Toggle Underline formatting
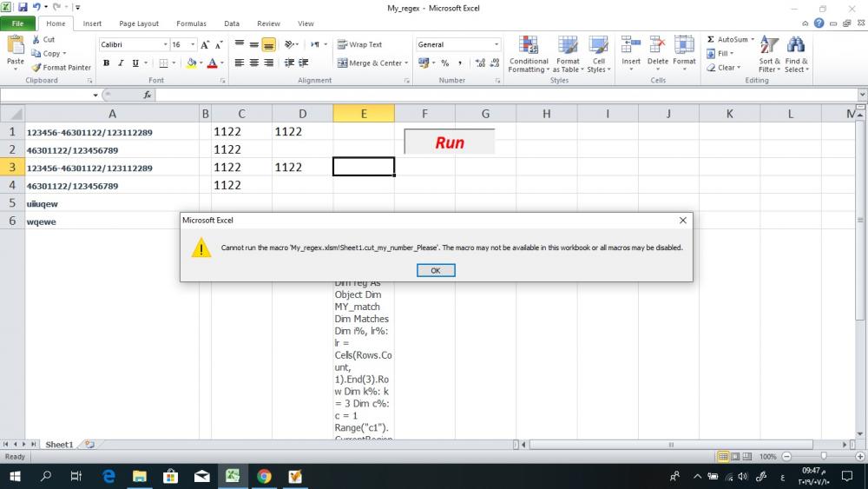Viewport: 868px width, 489px height. [135, 63]
